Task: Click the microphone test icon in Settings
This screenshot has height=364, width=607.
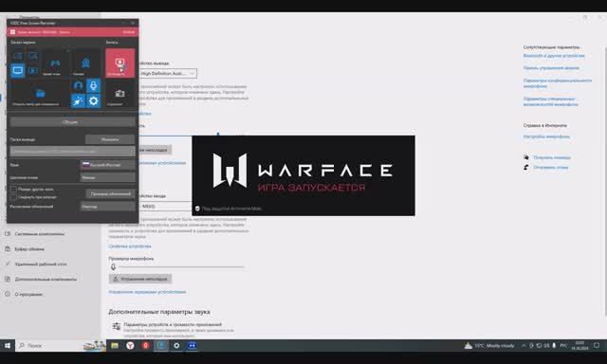Action: (x=113, y=267)
